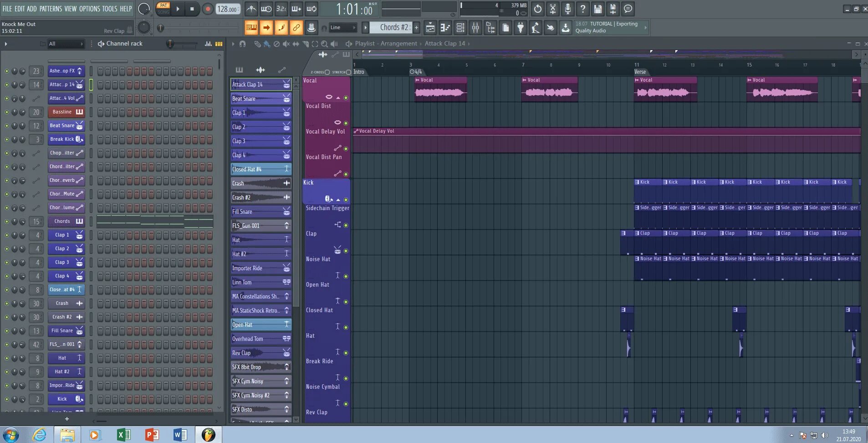
Task: Open the OPTIONS menu
Action: 90,9
